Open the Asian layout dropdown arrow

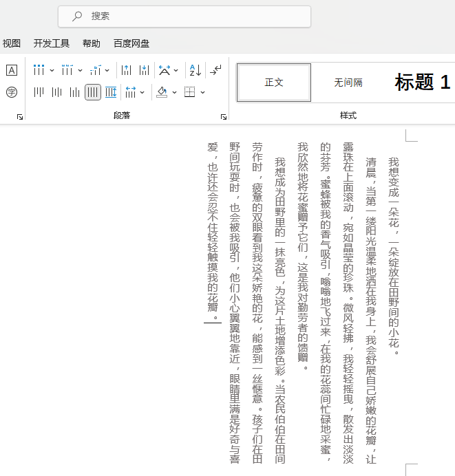click(176, 70)
